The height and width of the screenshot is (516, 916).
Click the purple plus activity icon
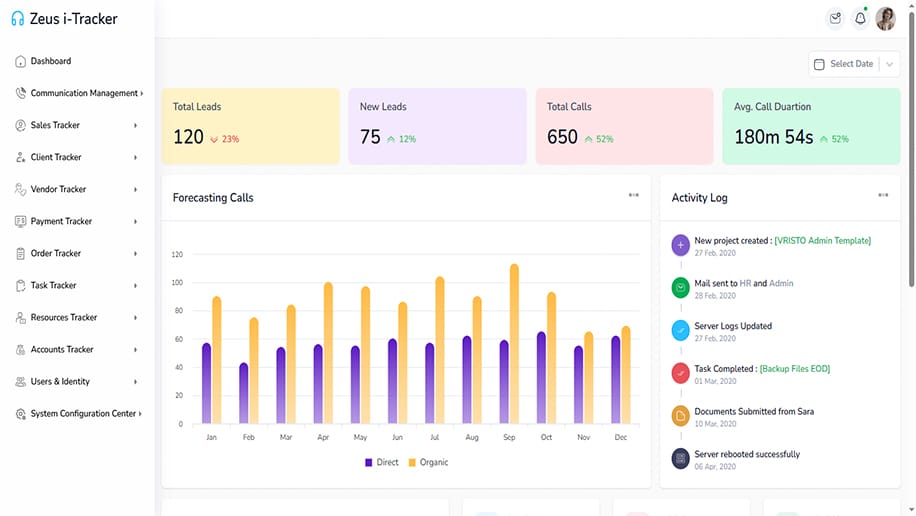coord(681,245)
